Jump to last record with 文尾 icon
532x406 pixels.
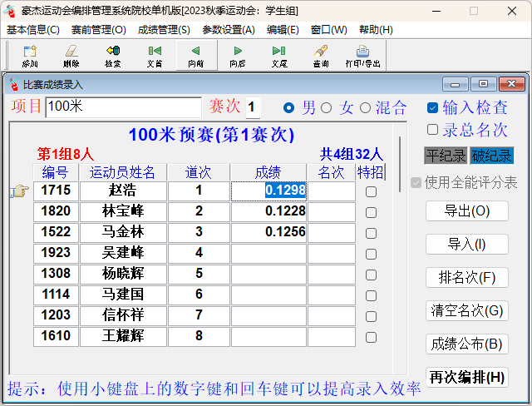(279, 56)
